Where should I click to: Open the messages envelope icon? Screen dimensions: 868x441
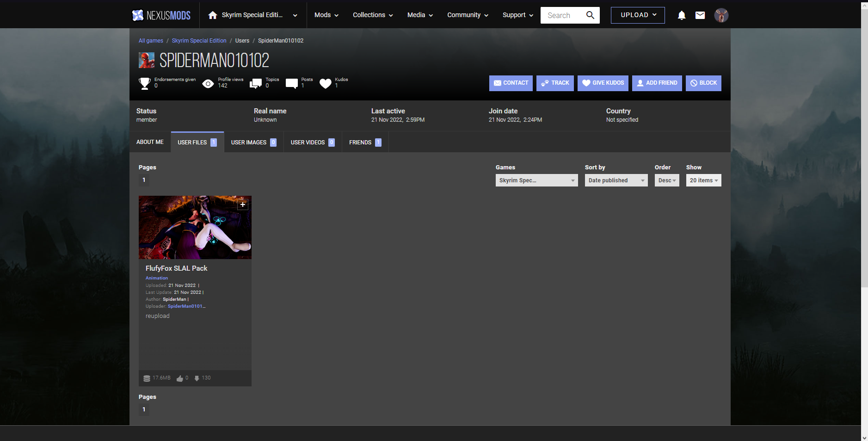point(700,15)
